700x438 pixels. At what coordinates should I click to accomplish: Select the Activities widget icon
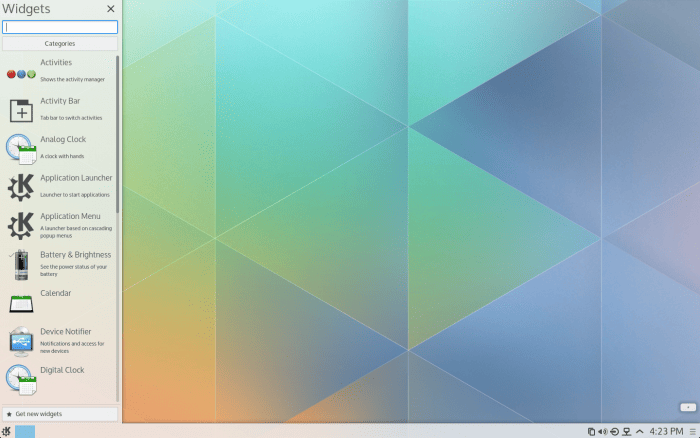(21, 74)
